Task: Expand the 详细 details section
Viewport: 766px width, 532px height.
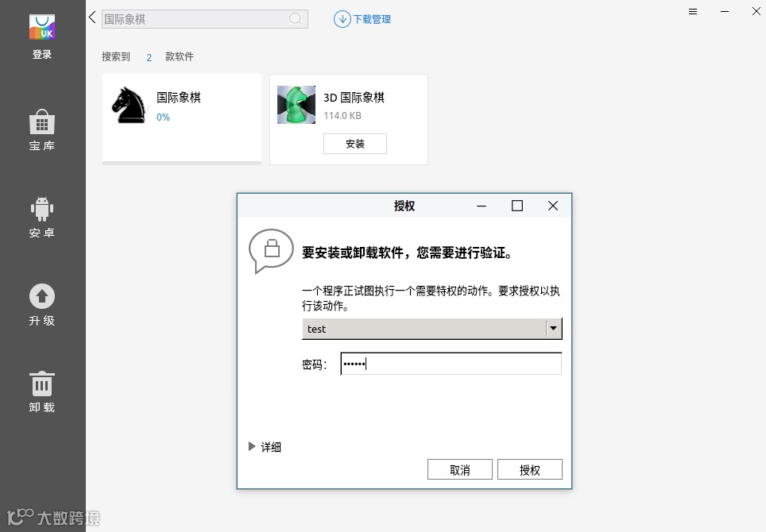Action: [x=265, y=446]
